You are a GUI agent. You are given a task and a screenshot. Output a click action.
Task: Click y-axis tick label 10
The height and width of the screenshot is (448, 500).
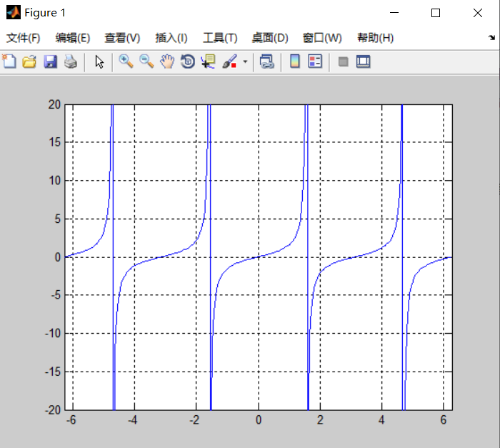(x=54, y=181)
